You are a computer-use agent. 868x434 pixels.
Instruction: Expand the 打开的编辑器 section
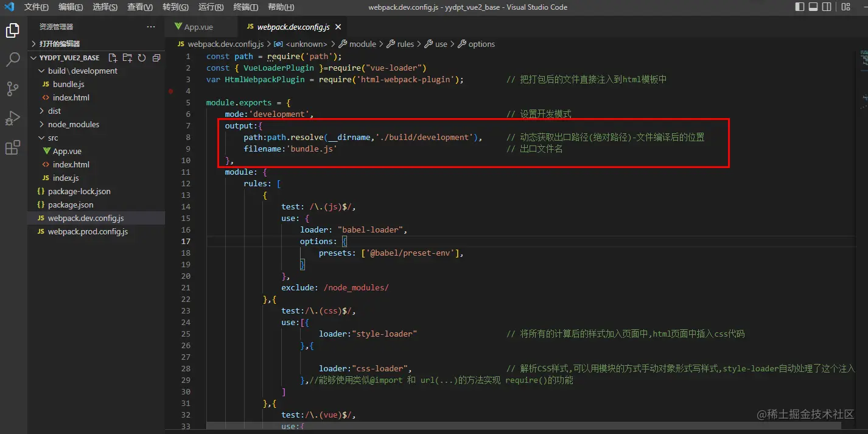click(x=97, y=44)
